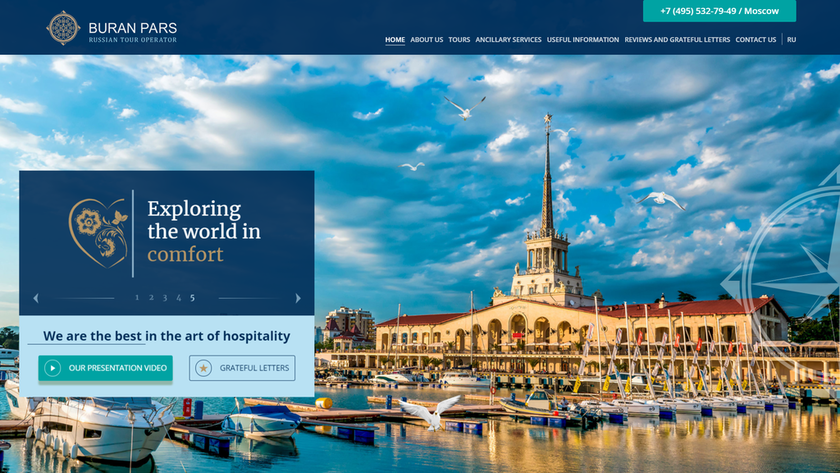
Task: Jump to slide 2 in pagination
Action: coord(151,297)
